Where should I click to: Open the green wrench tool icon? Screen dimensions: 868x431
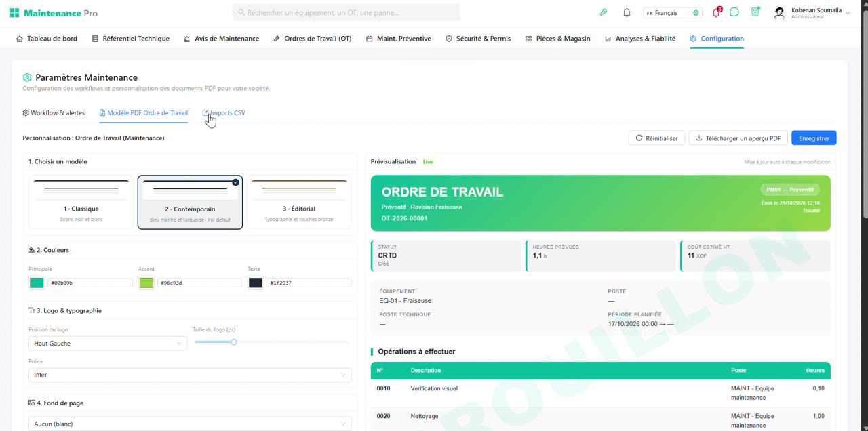(x=604, y=13)
